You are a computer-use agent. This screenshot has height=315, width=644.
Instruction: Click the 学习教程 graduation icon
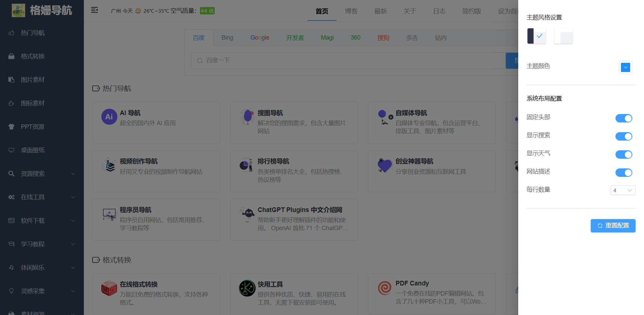11,244
